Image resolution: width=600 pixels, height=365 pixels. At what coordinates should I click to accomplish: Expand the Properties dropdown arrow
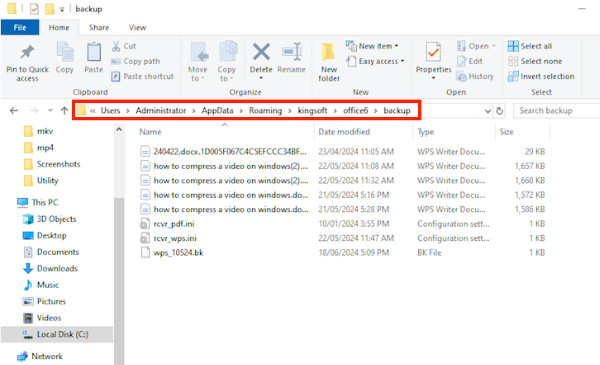434,78
